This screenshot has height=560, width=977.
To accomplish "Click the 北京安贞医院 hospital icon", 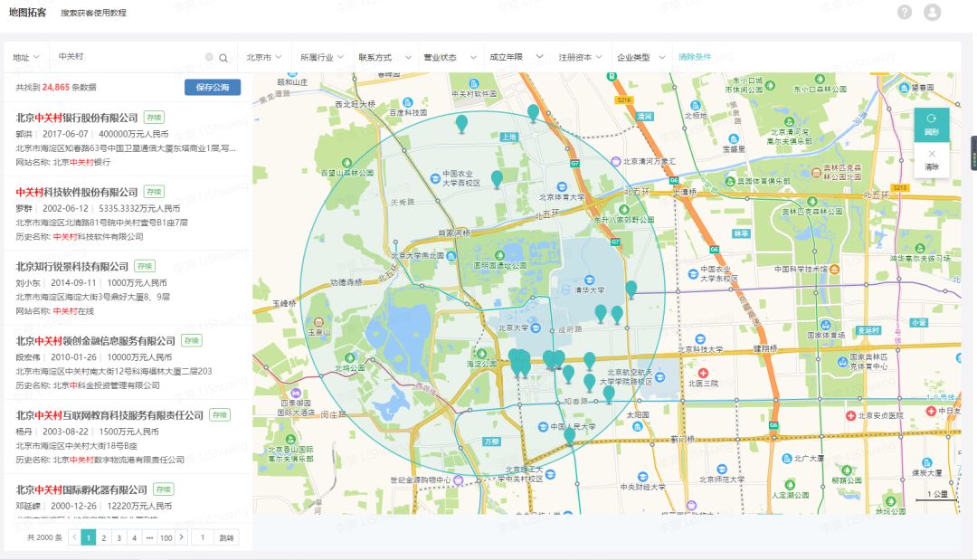I will tap(850, 415).
